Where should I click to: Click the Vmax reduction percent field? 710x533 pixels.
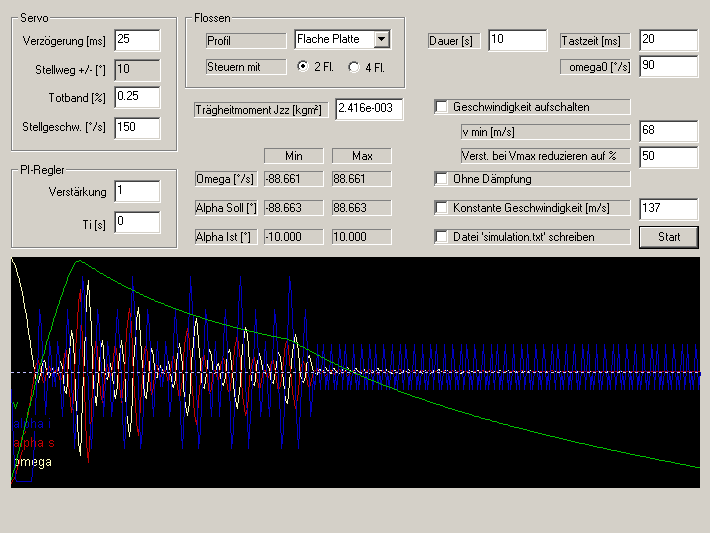pos(668,156)
